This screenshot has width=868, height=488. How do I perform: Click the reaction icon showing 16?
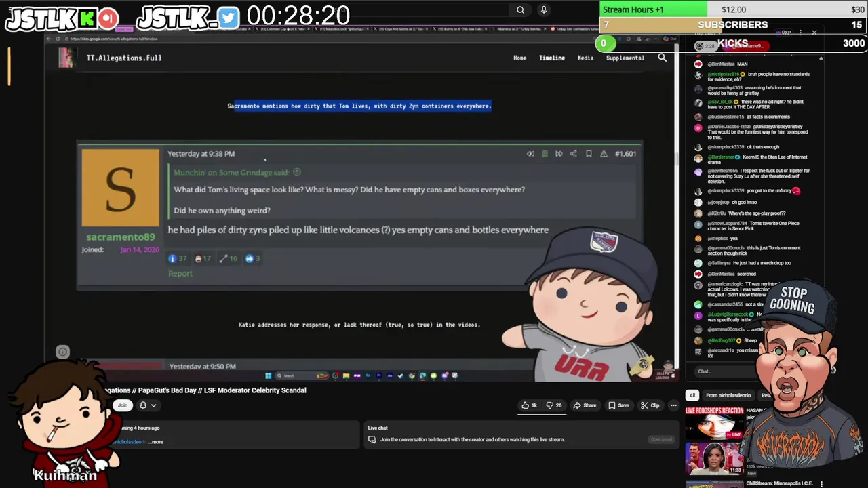pyautogui.click(x=229, y=258)
